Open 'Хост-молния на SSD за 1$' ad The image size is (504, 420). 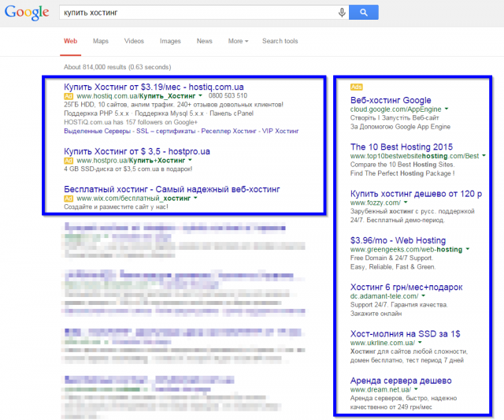(x=406, y=334)
